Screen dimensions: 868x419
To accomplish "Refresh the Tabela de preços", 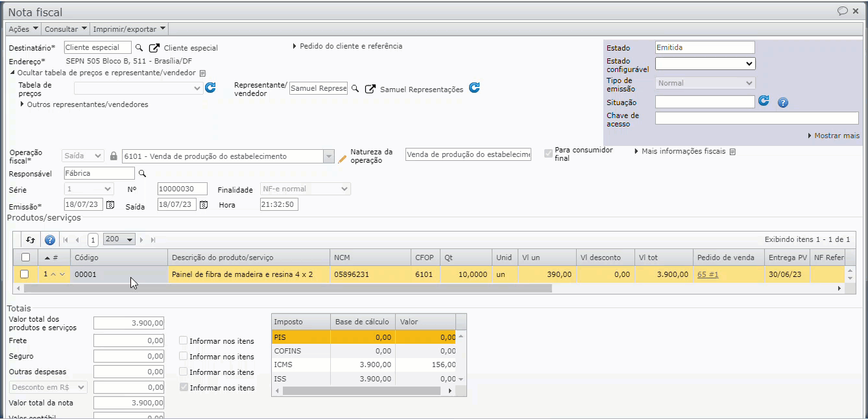I will [210, 88].
